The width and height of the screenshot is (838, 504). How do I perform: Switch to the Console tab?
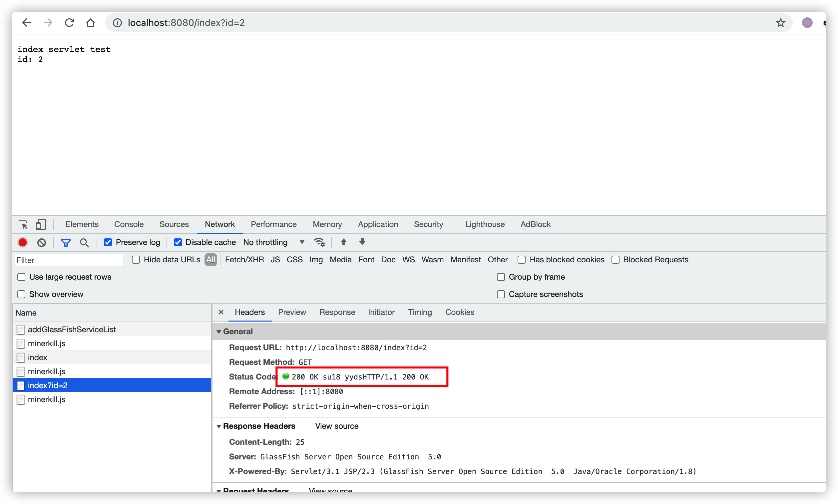coord(129,224)
